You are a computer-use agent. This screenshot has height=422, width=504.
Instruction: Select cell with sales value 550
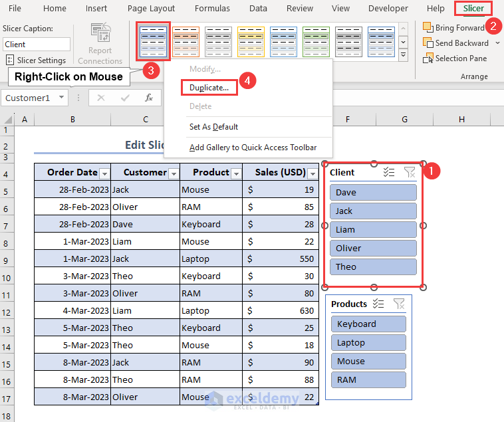pyautogui.click(x=281, y=259)
